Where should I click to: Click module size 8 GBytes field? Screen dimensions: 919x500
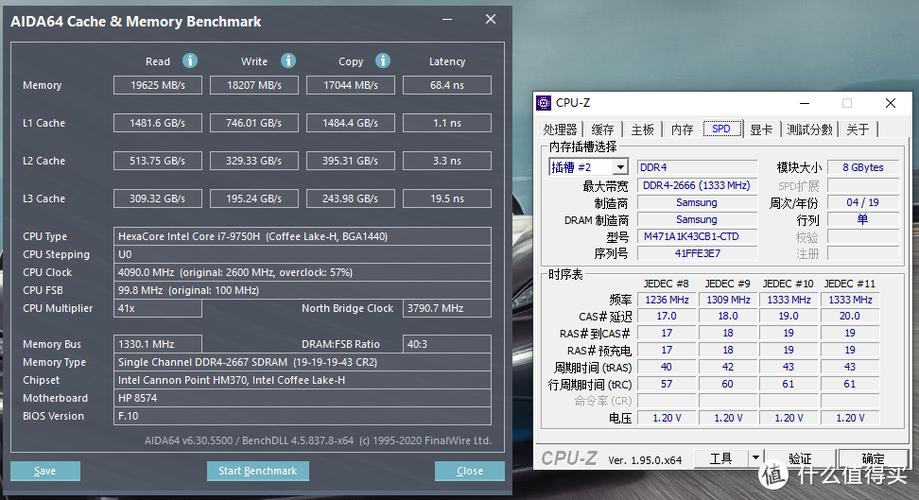[863, 168]
